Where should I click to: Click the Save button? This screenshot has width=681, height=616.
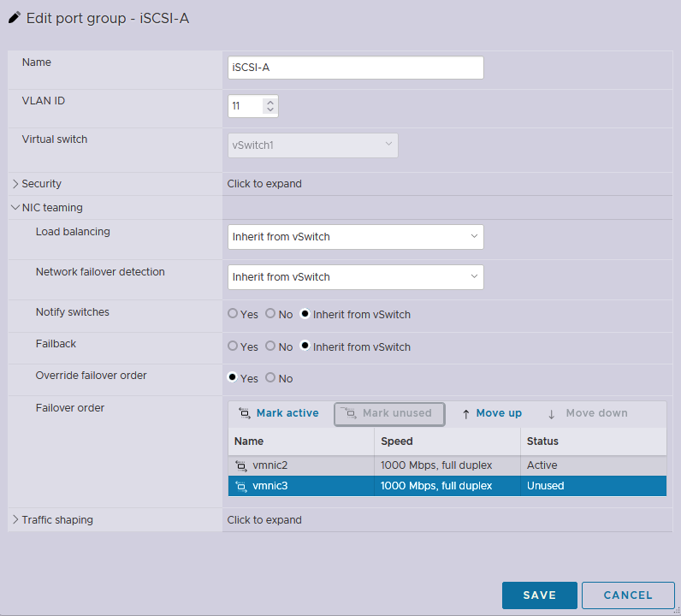coord(539,595)
